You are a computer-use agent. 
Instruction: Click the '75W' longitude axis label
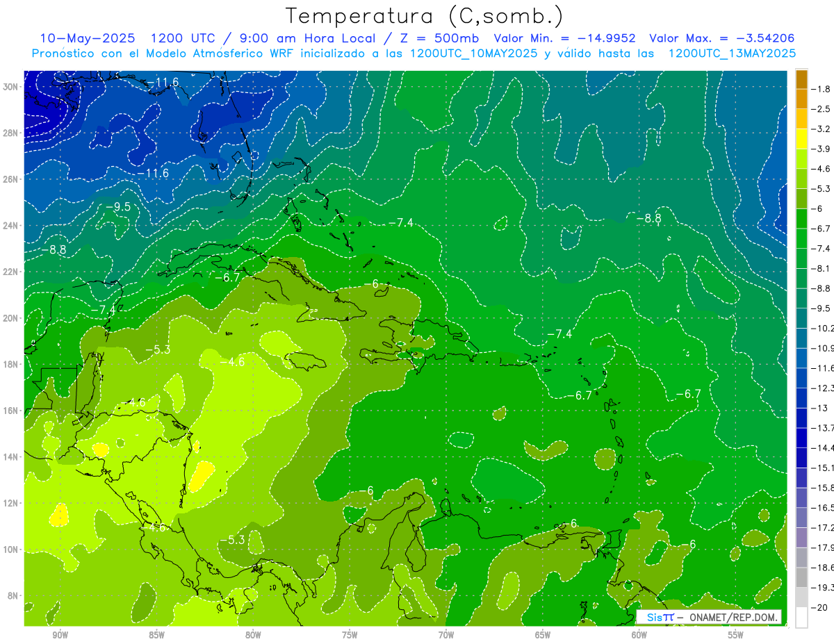click(x=350, y=635)
